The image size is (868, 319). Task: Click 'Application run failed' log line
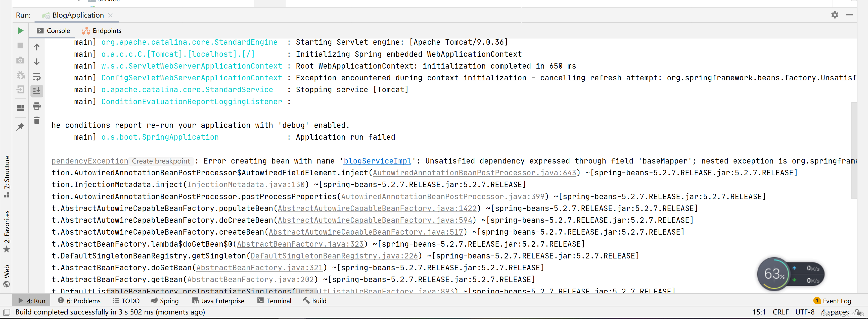coord(345,137)
